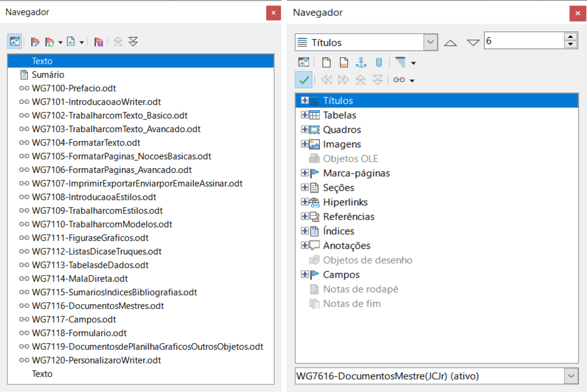This screenshot has height=392, width=587.
Task: Click the Previous element up arrow
Action: click(x=450, y=43)
